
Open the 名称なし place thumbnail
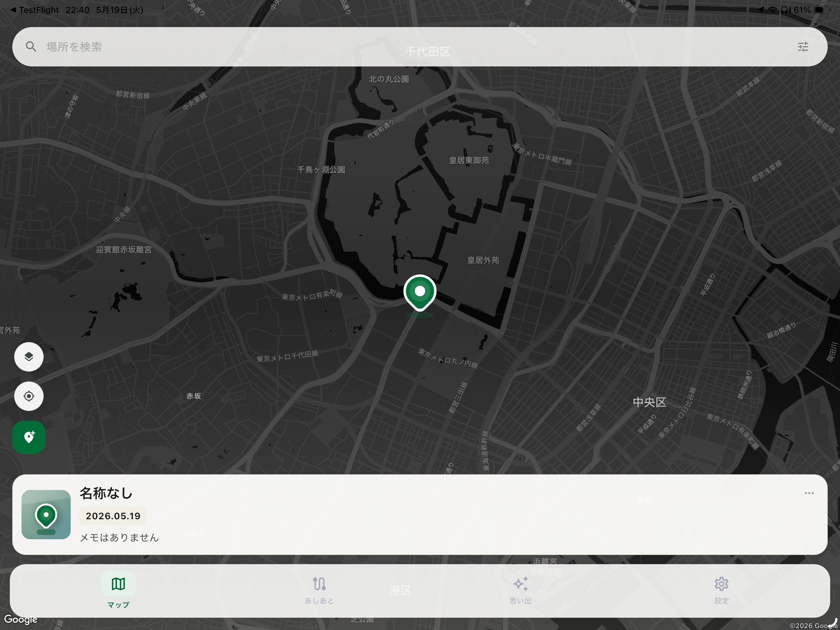pos(46,514)
